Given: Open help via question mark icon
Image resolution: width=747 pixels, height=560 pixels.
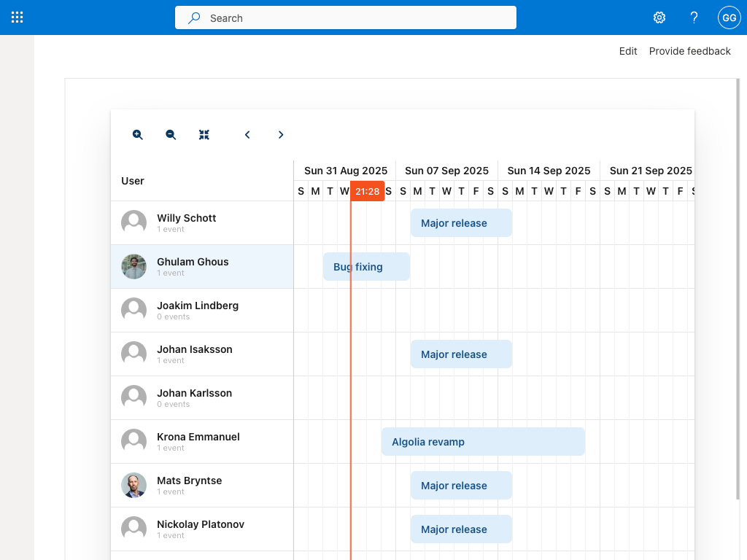Looking at the screenshot, I should (694, 17).
